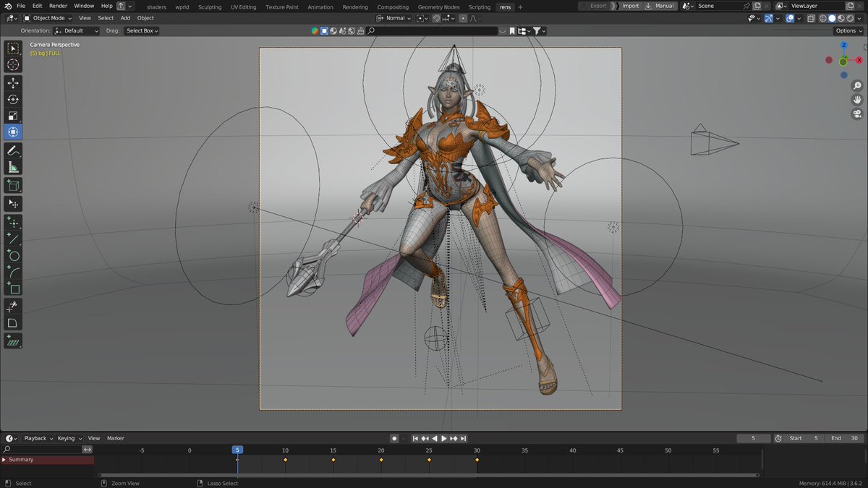Click the Manual button
The height and width of the screenshot is (488, 868).
[x=660, y=6]
